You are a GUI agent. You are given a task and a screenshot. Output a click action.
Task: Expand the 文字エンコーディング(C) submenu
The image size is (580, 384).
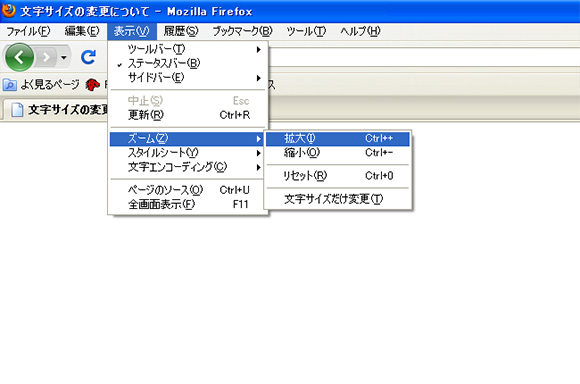click(188, 167)
